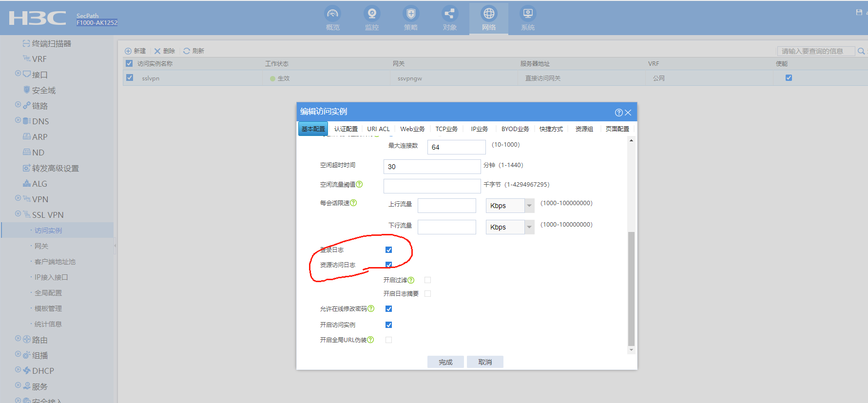Open the ND sidebar item
Screen dimensions: 868x403
click(x=34, y=153)
